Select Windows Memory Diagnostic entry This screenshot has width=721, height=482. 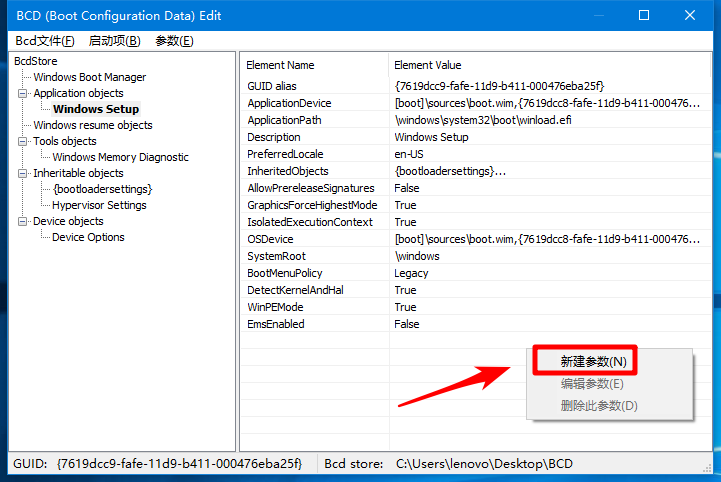click(x=120, y=157)
